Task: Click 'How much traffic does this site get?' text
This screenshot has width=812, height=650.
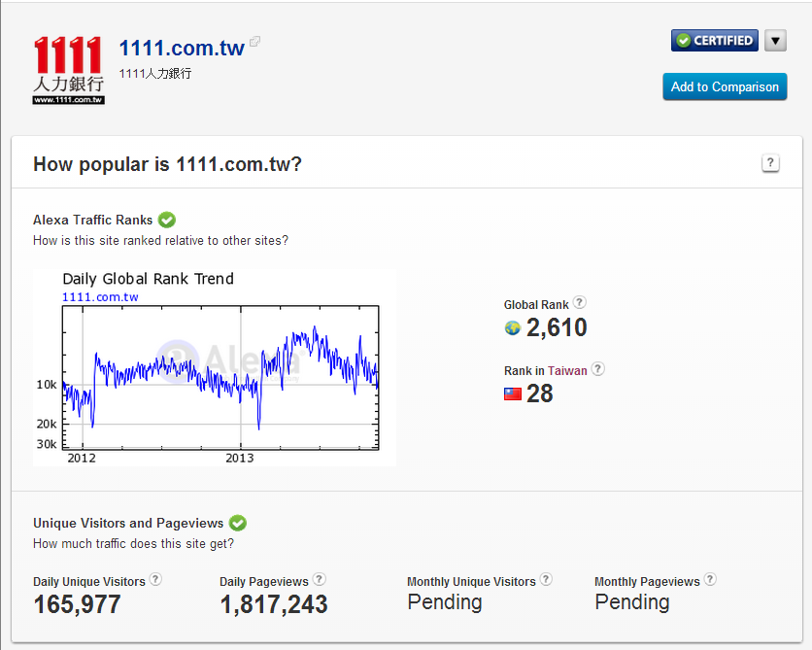Action: point(134,544)
